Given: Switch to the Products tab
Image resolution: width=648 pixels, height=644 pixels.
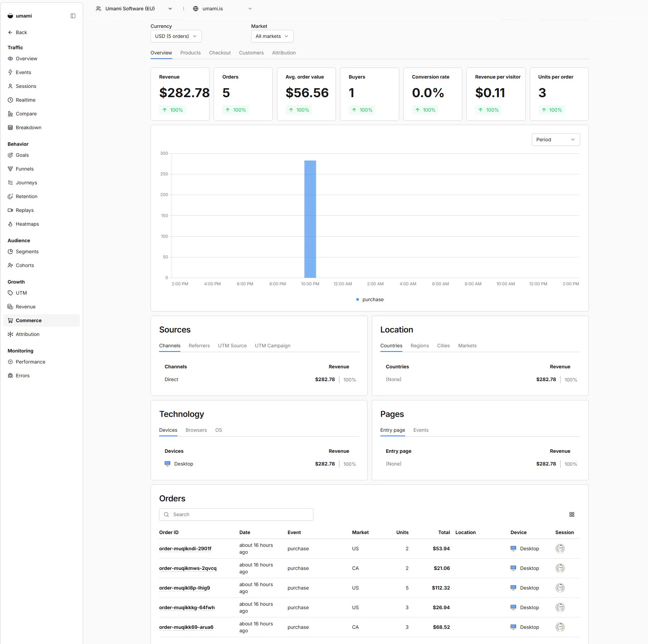Looking at the screenshot, I should (191, 53).
